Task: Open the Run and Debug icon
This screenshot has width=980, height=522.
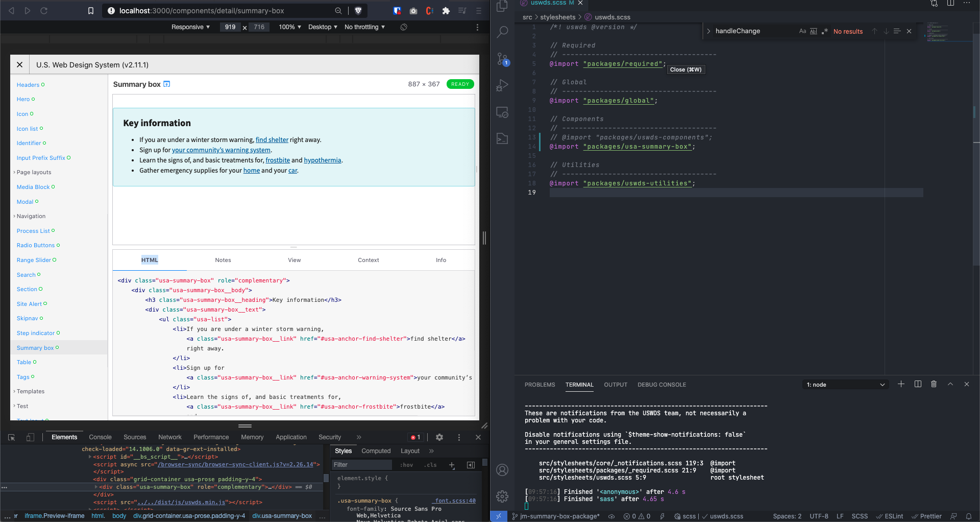Action: click(x=502, y=85)
